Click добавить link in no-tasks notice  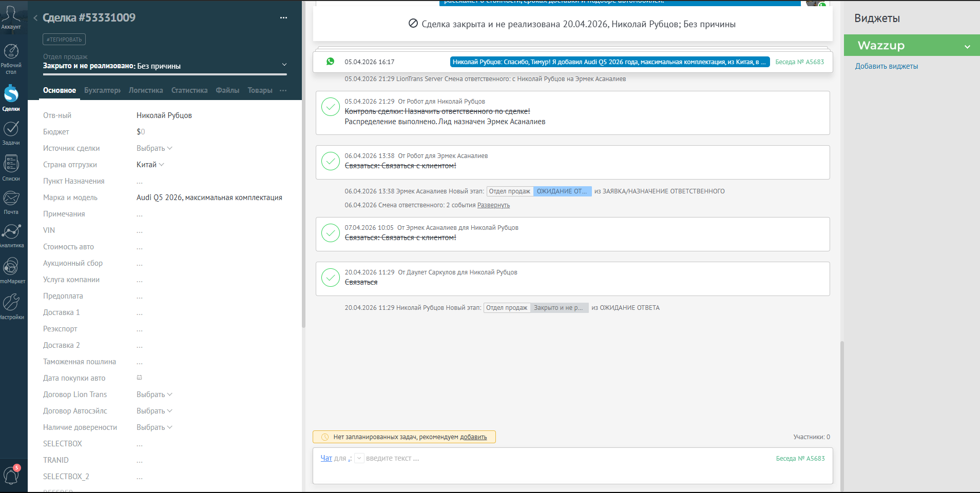point(473,437)
